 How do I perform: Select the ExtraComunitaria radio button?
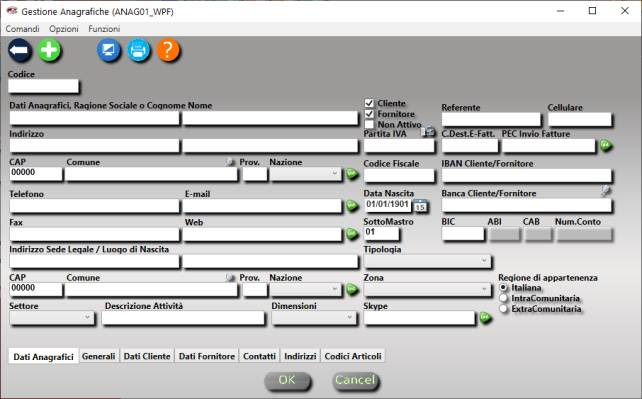pyautogui.click(x=504, y=309)
